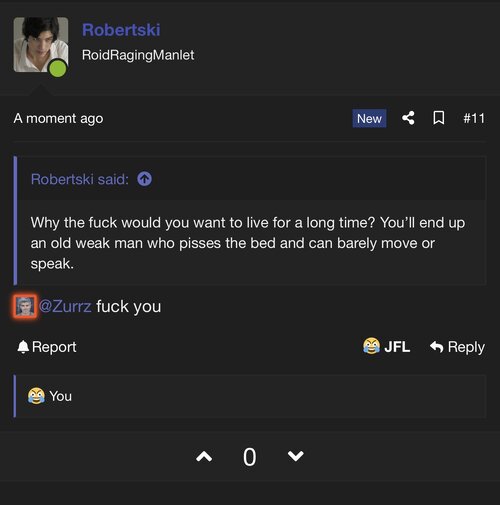Jump to original quoted post via up-arrow icon
Viewport: 500px width, 505px height.
click(x=144, y=179)
